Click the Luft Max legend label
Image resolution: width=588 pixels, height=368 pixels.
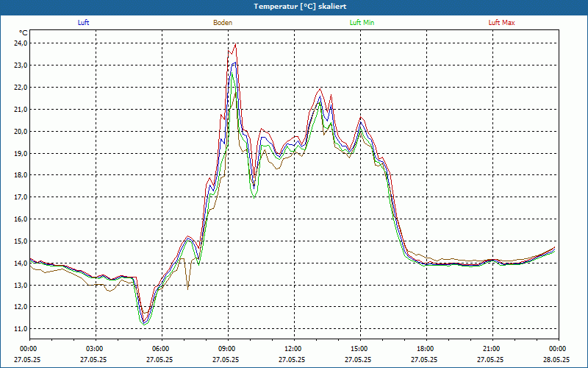[501, 23]
